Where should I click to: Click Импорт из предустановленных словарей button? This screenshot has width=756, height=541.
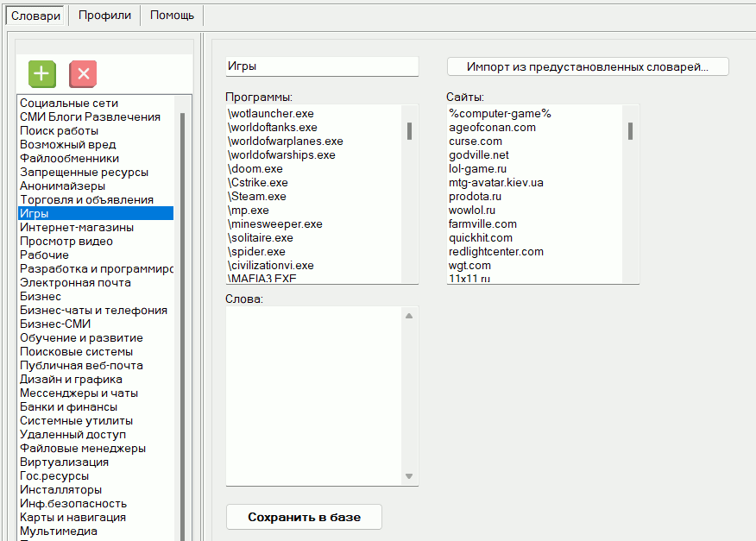click(x=587, y=66)
